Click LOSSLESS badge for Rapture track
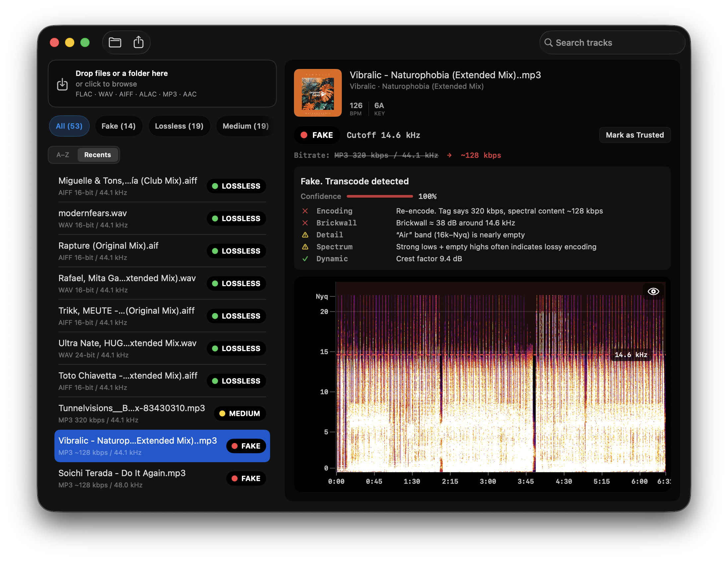 [236, 251]
